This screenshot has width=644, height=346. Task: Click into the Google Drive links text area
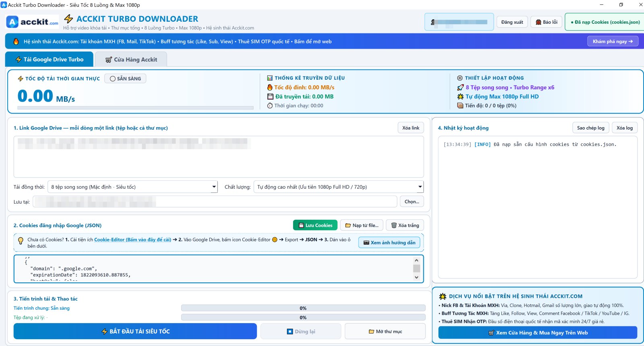(x=219, y=157)
